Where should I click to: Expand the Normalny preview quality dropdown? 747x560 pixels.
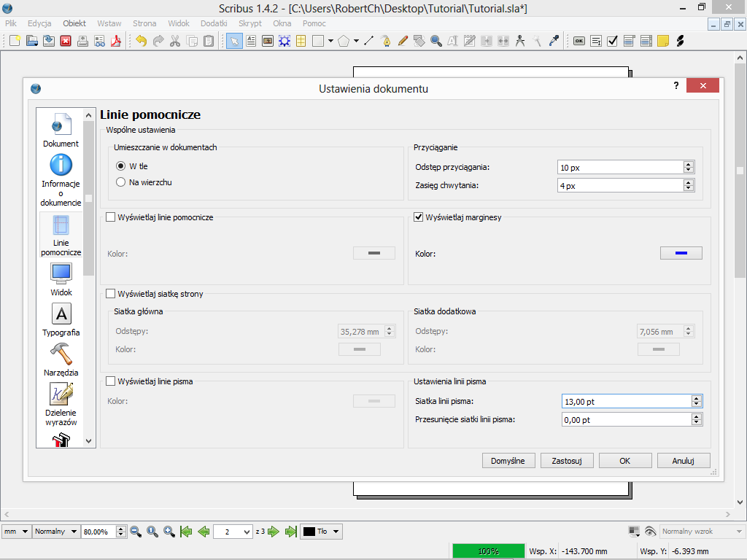[x=55, y=532]
